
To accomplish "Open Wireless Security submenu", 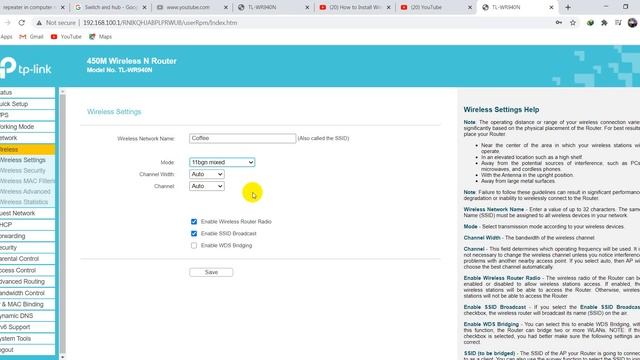I will coord(23,171).
